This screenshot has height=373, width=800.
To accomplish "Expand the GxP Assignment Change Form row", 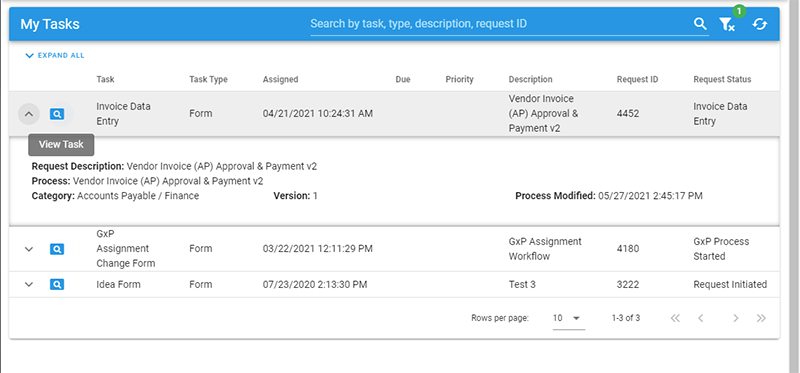I will tap(29, 249).
